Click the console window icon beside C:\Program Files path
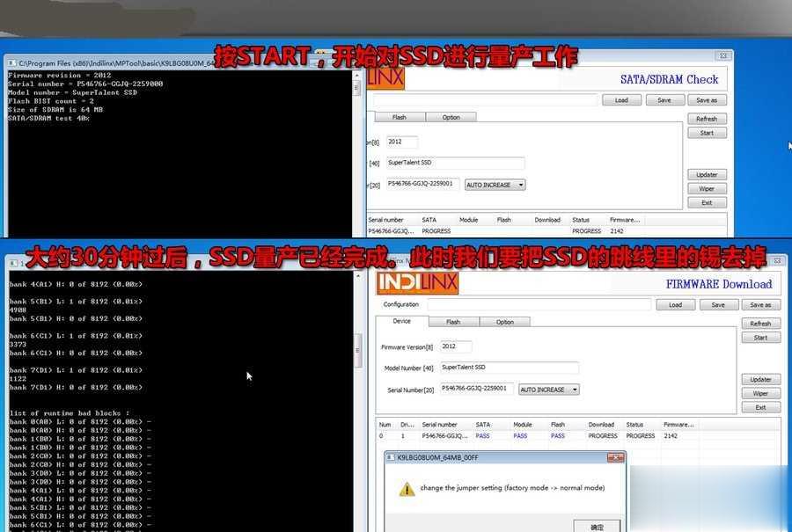Viewport: 792px width, 532px height. pos(12,63)
